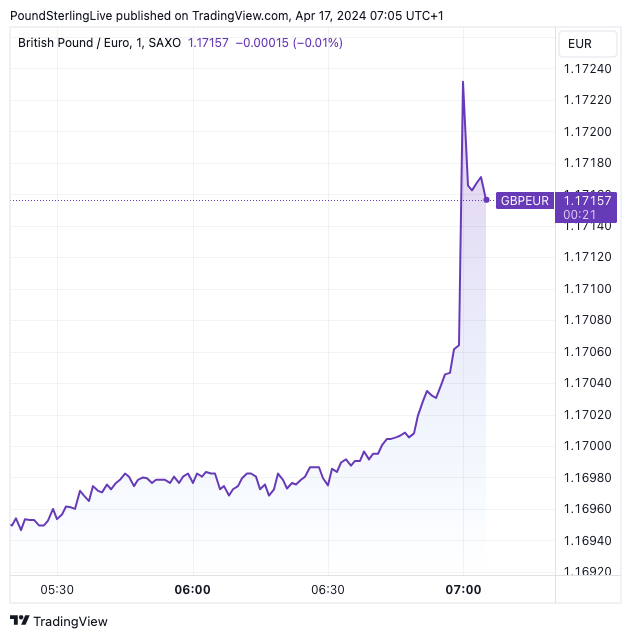Select the 06:30 time axis label
Viewport: 631px width, 638px height.
point(327,590)
